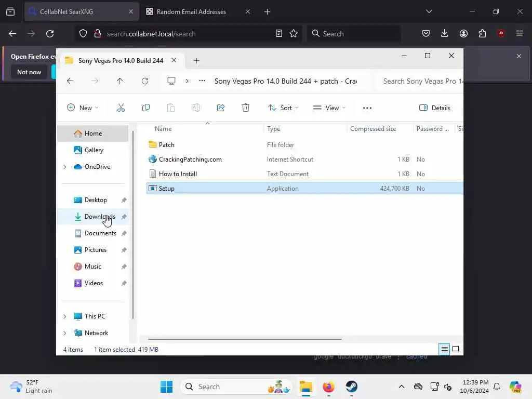Expand the This PC tree node
Viewport: 532px width, 399px height.
(x=65, y=316)
